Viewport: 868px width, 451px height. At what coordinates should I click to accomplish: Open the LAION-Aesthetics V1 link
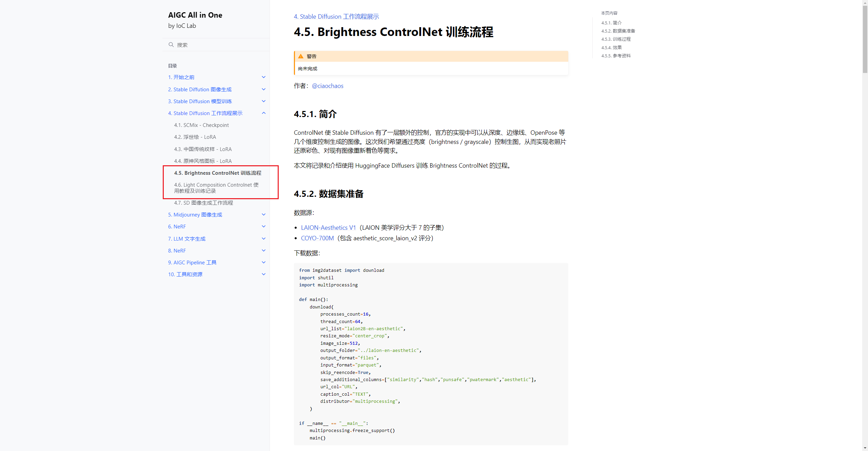[328, 228]
